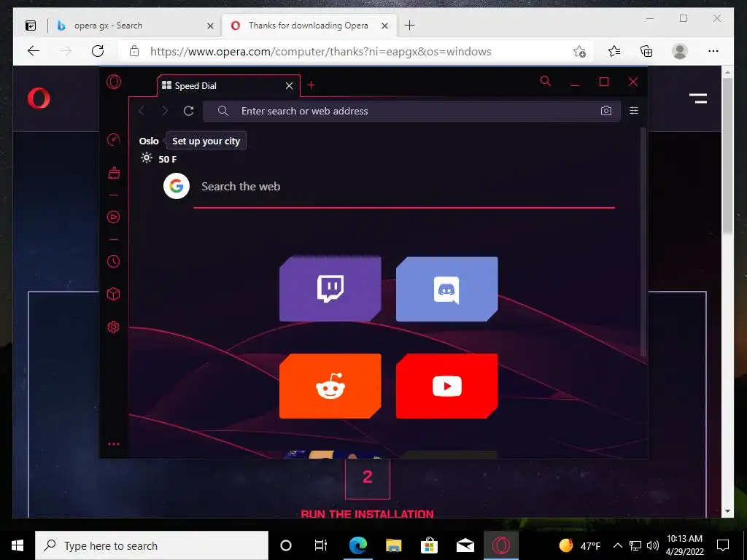Viewport: 747px width, 560px height.
Task: Select the Speed Dial tab
Action: point(228,86)
